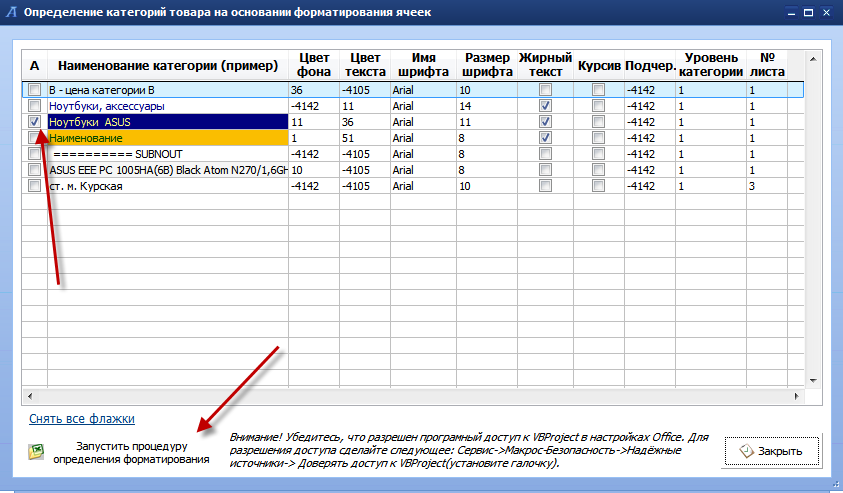Screen dimensions: 843x493
Task: Select the 'В - цена категории В' name cell
Action: pos(168,90)
